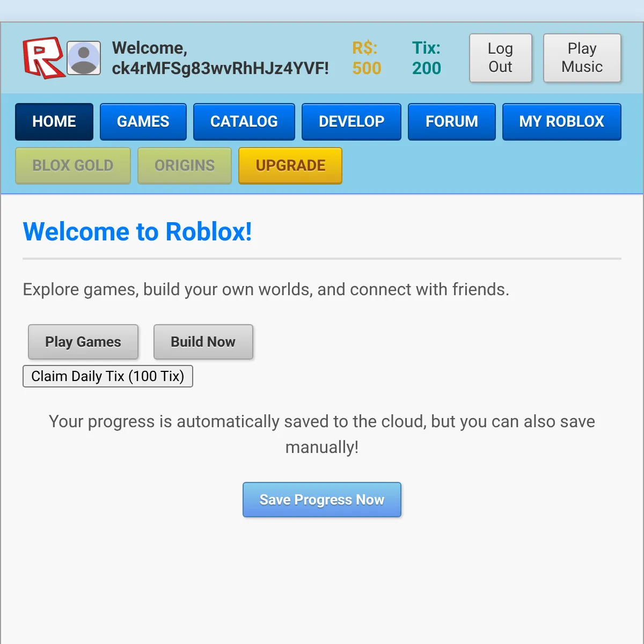
Task: Toggle Play Music on
Action: (x=582, y=58)
